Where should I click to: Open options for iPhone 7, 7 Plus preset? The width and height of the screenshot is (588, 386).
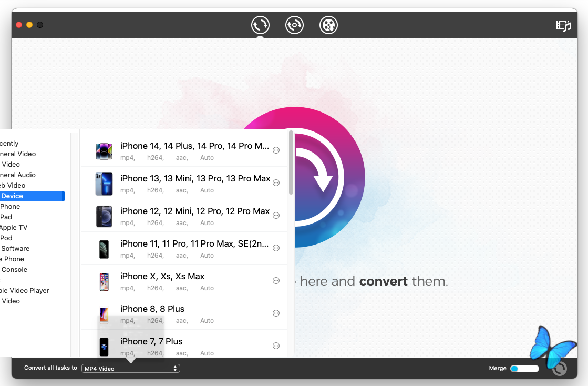(276, 346)
